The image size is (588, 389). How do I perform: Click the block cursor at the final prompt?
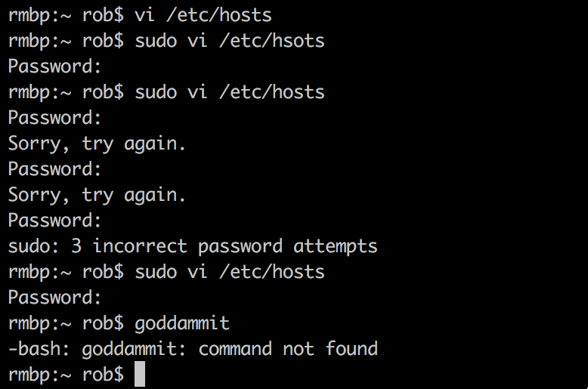140,374
